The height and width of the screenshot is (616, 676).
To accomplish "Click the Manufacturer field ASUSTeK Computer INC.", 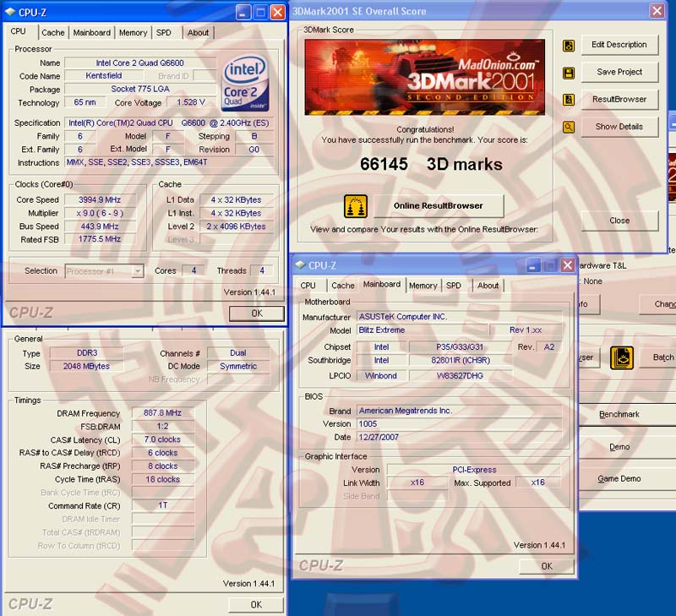I will 459,317.
